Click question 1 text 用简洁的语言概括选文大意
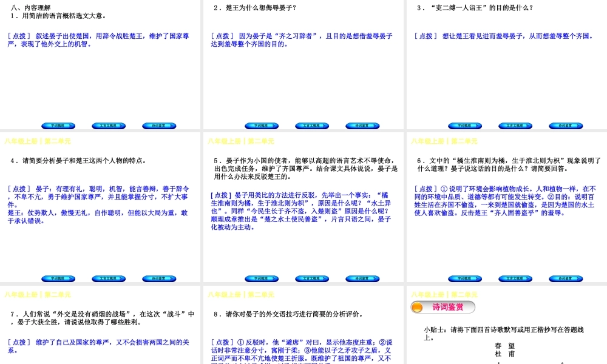This screenshot has height=364, width=607. [58, 16]
